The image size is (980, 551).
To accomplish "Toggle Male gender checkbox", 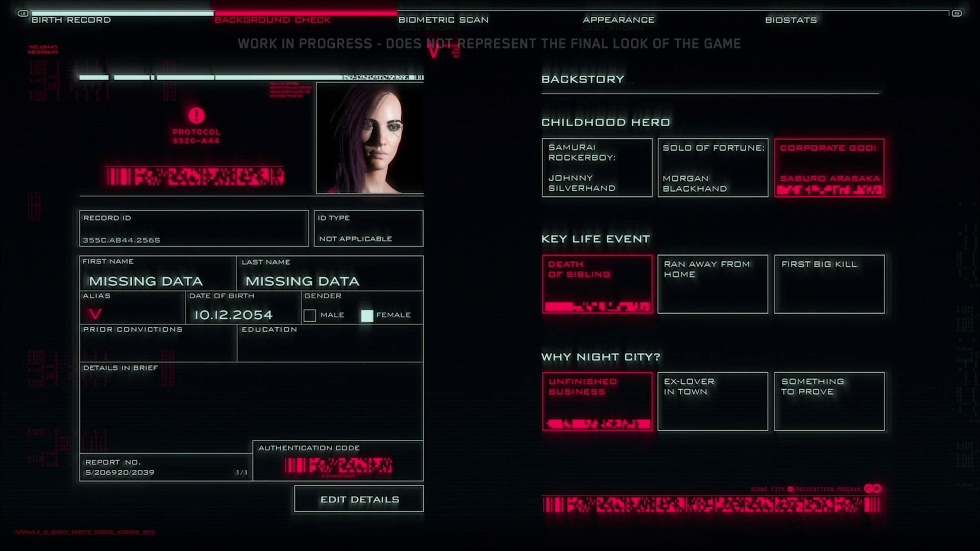I will click(310, 314).
